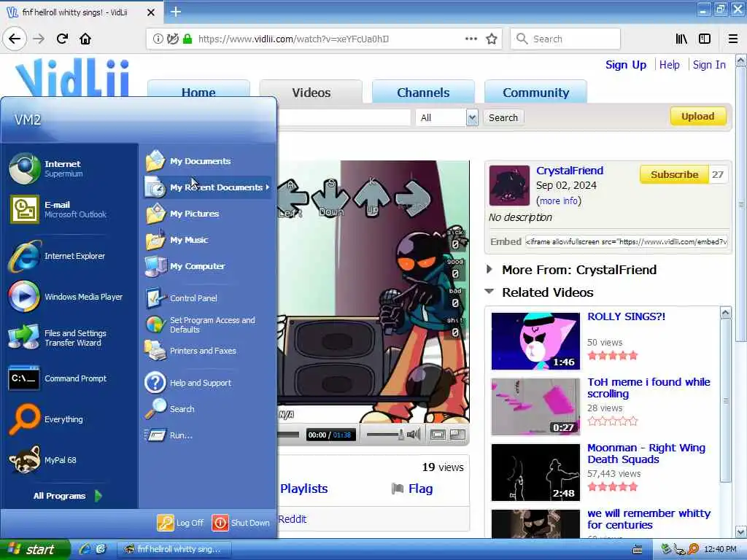747x560 pixels.
Task: Click the Sign In link
Action: tap(709, 65)
